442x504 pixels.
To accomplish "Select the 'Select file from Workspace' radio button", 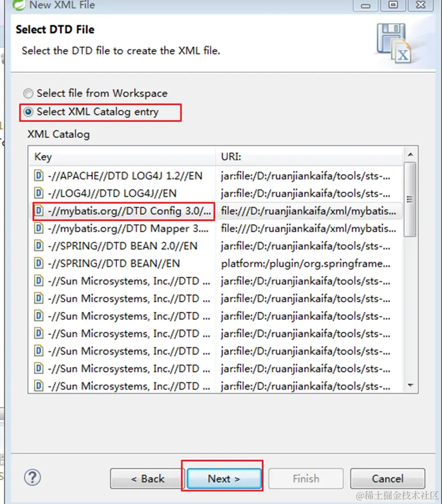I will (28, 93).
